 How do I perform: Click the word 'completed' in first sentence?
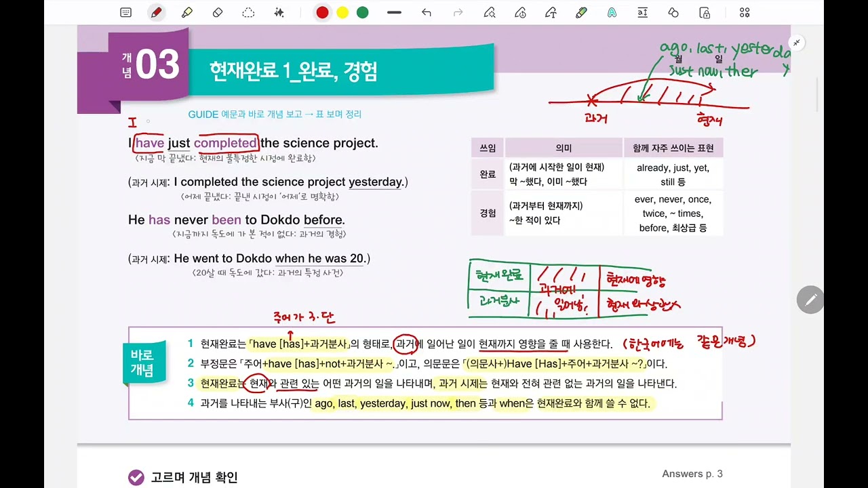pyautogui.click(x=226, y=143)
